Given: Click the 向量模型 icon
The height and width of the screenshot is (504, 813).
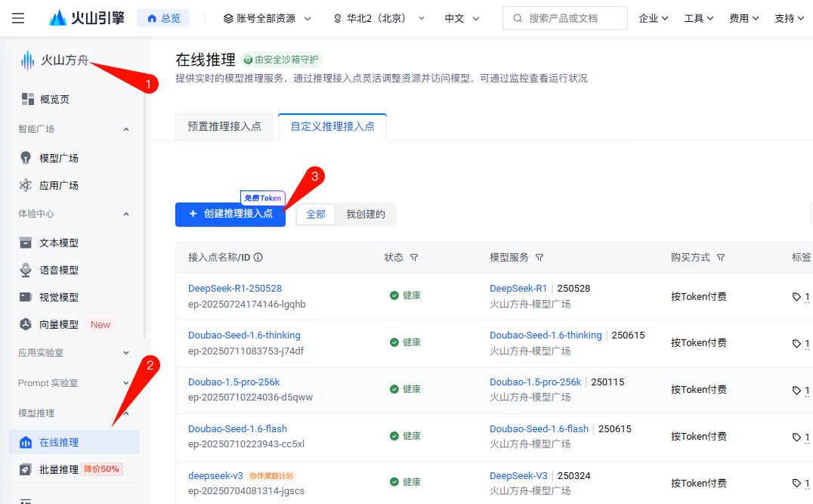Looking at the screenshot, I should pyautogui.click(x=26, y=325).
